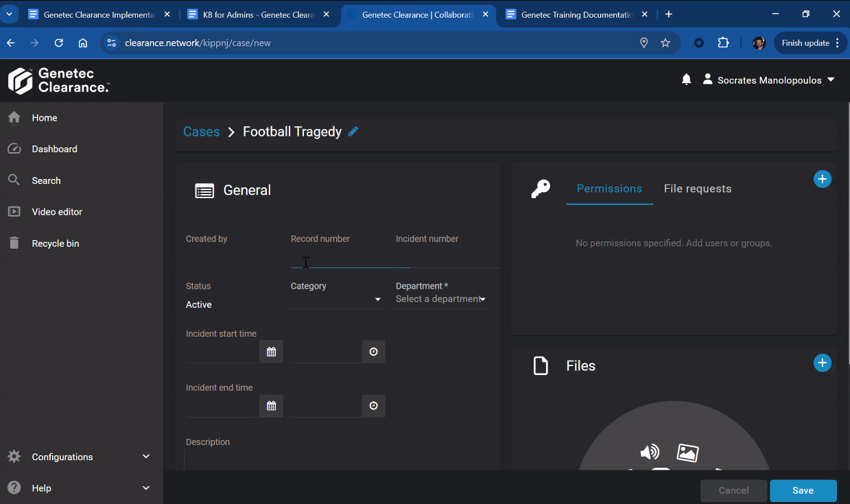Open the Select a department dropdown

click(x=442, y=300)
